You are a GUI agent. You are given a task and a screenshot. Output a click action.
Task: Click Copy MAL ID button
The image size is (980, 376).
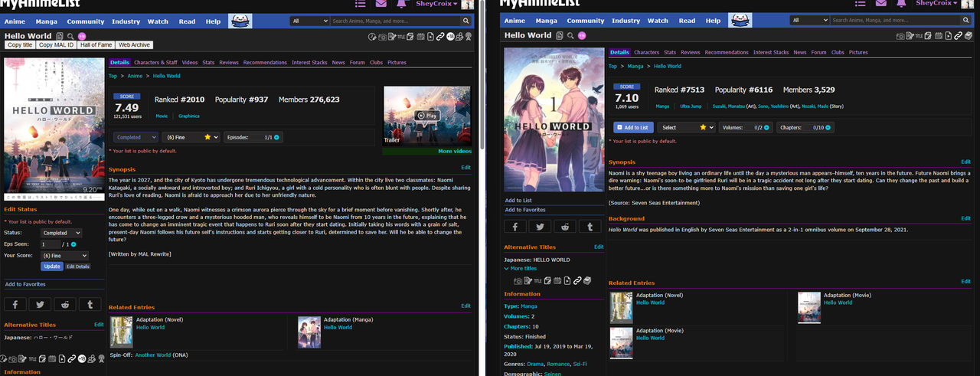(x=57, y=45)
